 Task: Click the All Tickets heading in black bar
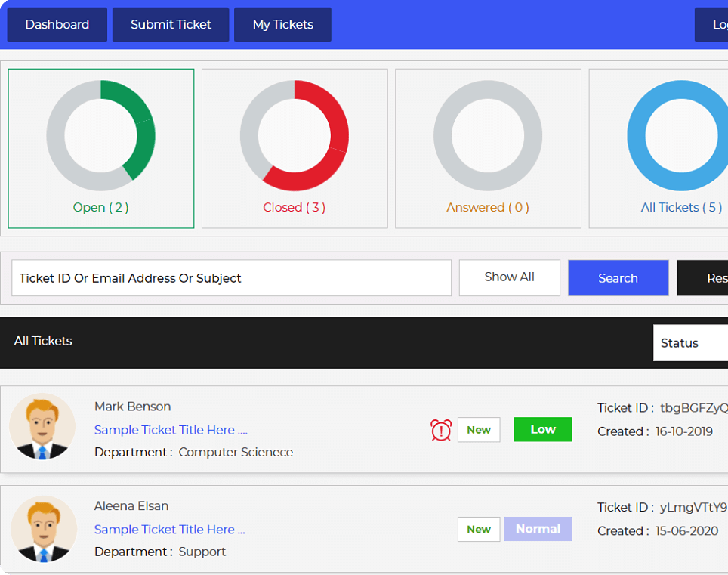[43, 341]
